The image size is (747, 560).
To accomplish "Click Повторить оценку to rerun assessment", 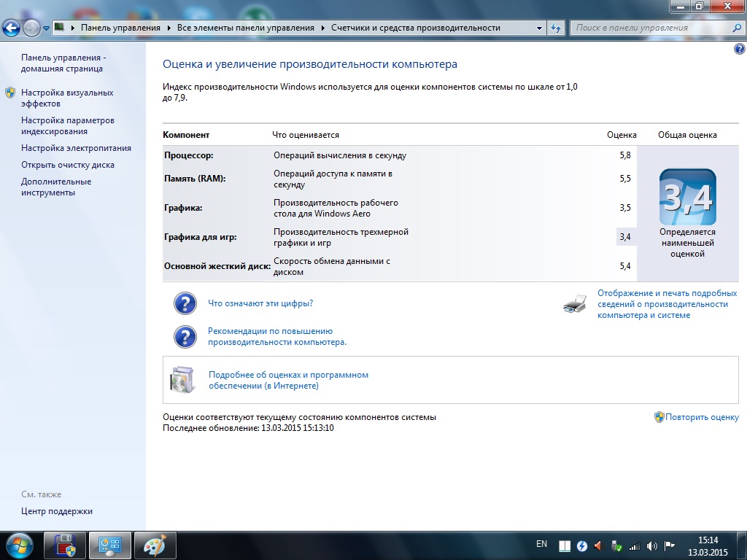I will point(702,417).
